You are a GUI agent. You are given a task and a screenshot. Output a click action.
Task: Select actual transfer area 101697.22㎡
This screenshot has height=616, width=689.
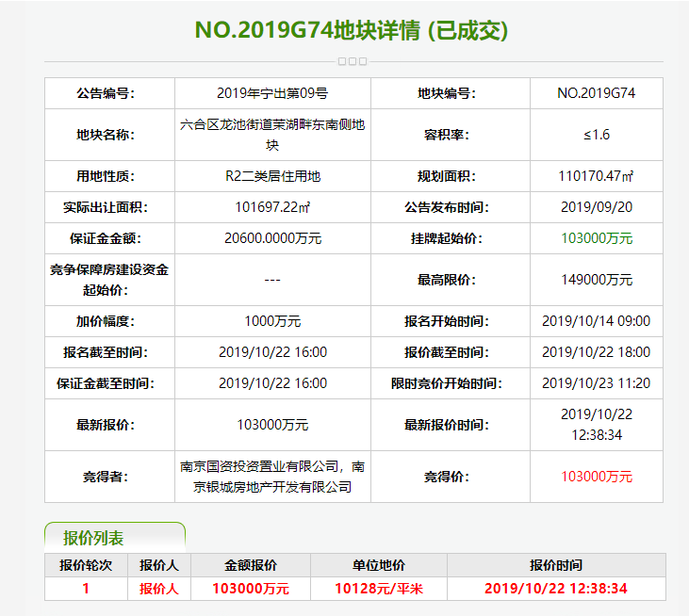pyautogui.click(x=272, y=207)
